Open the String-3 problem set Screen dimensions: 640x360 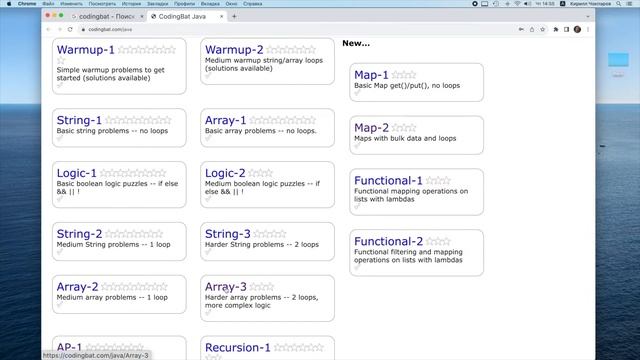(x=228, y=234)
